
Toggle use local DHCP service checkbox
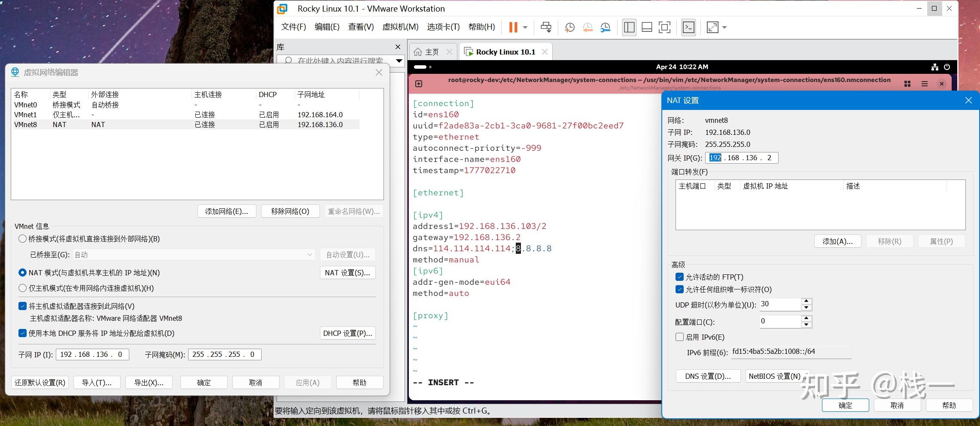(22, 333)
